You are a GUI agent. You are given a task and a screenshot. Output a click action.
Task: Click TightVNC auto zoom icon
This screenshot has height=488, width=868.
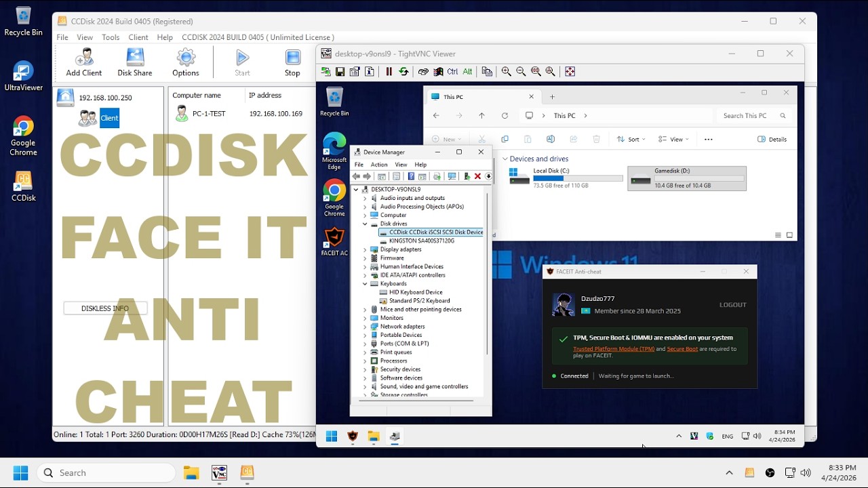pos(551,71)
